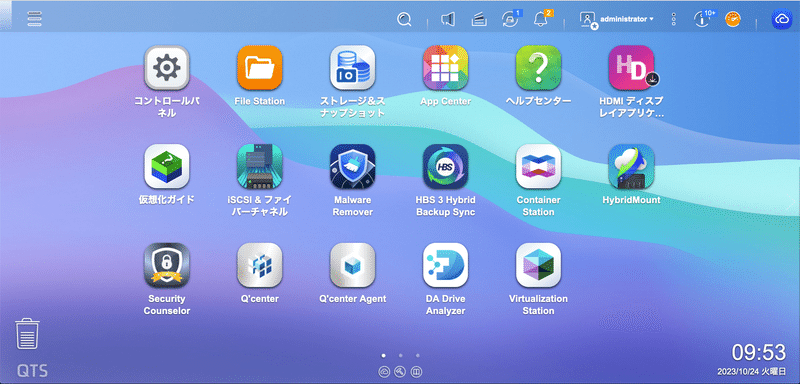
Task: Open Q'center Agent
Action: (353, 265)
